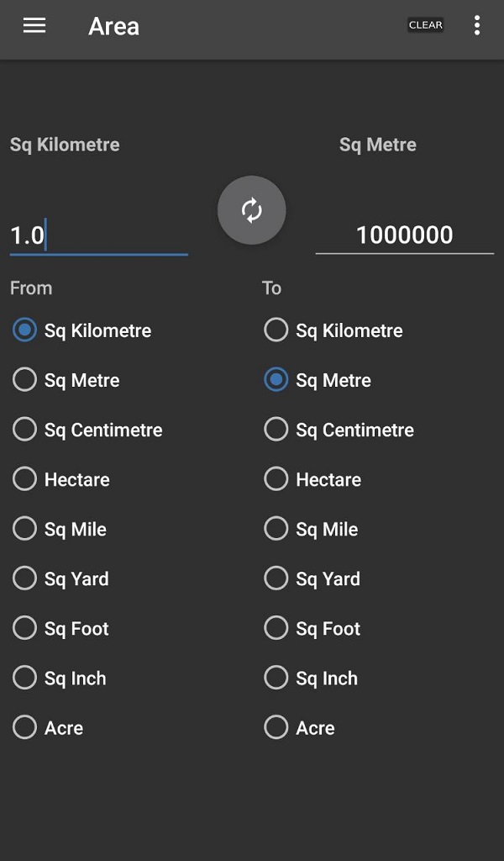Viewport: 504px width, 861px height.
Task: Open the three-dot overflow menu
Action: click(x=477, y=25)
